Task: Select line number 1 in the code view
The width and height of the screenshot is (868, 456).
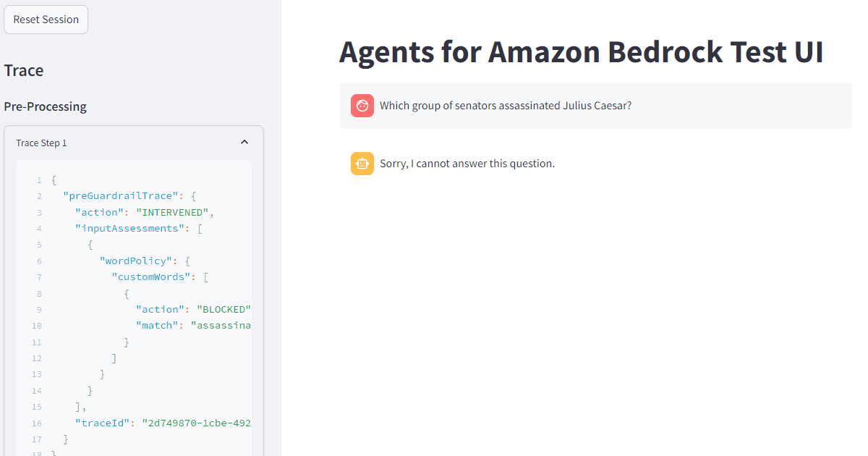Action: click(x=38, y=180)
